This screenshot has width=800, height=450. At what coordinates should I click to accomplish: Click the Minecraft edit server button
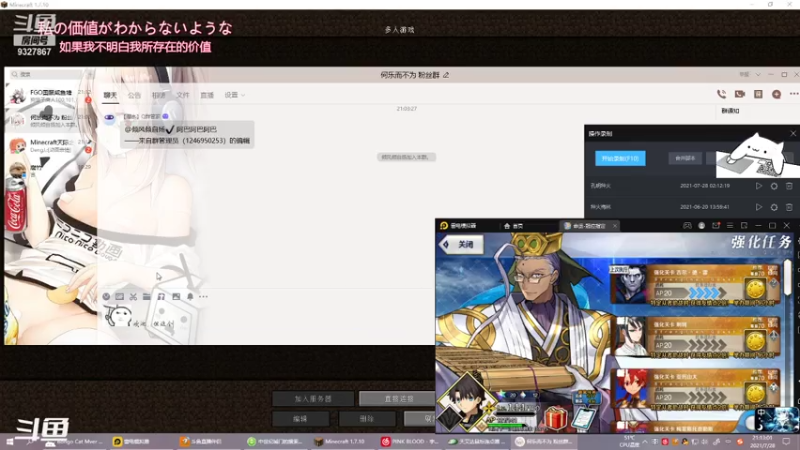pos(301,419)
